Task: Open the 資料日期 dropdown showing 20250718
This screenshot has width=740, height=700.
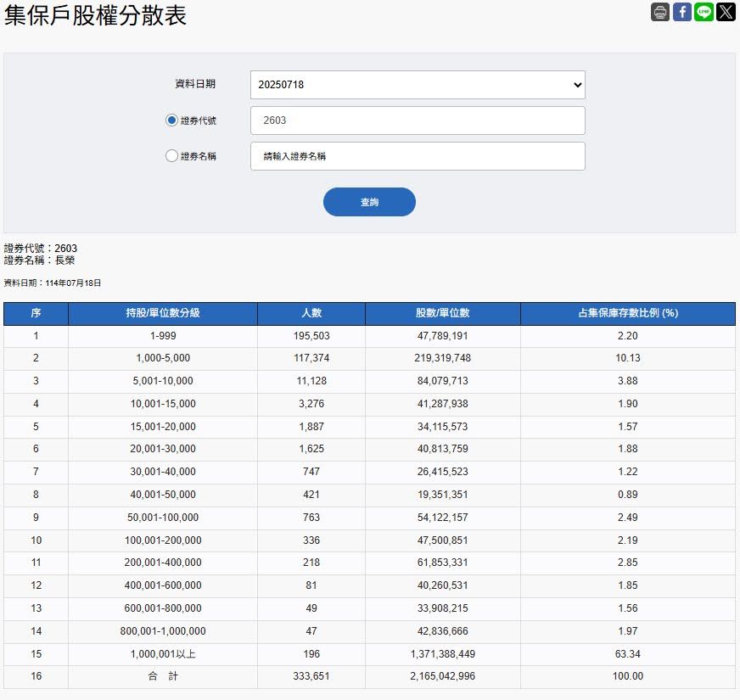Action: click(418, 85)
